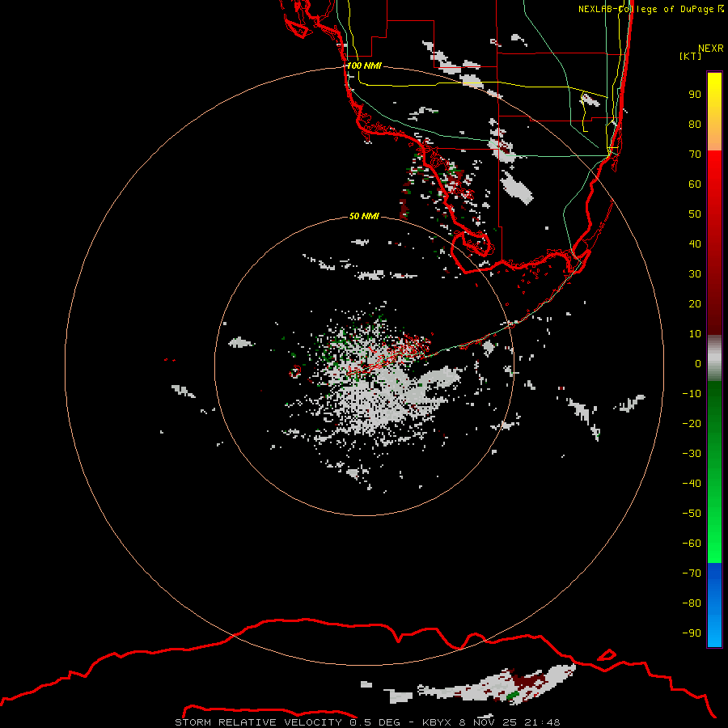The image size is (728, 728).
Task: Click the 90 value on velocity scale
Action: (695, 95)
